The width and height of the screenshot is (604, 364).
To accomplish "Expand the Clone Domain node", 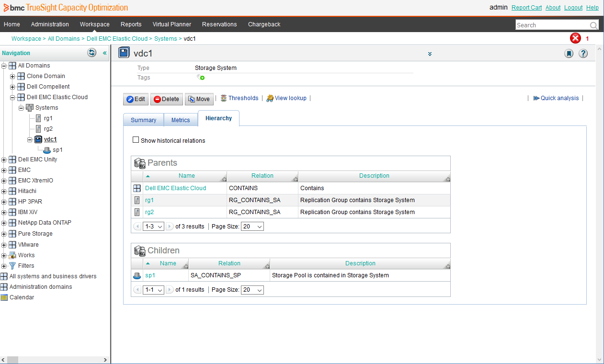I will (12, 76).
